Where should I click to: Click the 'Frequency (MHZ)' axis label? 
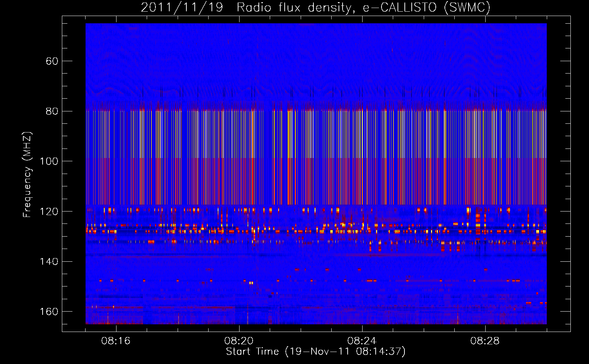click(x=27, y=175)
